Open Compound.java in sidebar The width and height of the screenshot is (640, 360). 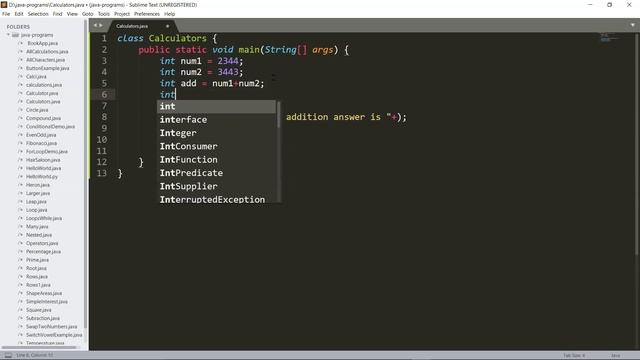(x=43, y=118)
